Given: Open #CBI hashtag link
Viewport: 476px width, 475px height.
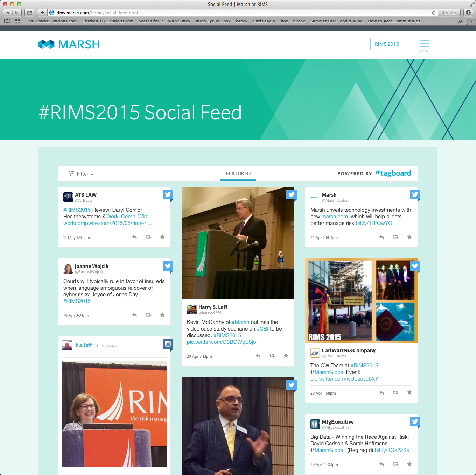Looking at the screenshot, I should pyautogui.click(x=262, y=329).
